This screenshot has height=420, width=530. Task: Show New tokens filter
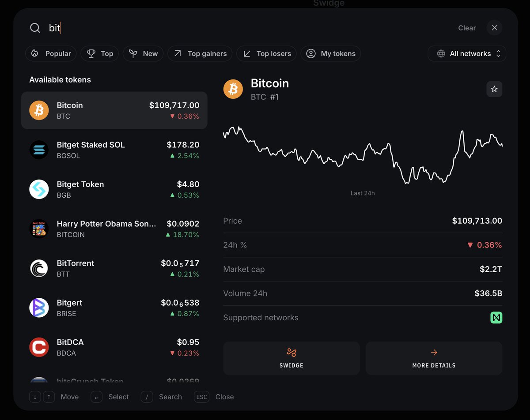(143, 53)
